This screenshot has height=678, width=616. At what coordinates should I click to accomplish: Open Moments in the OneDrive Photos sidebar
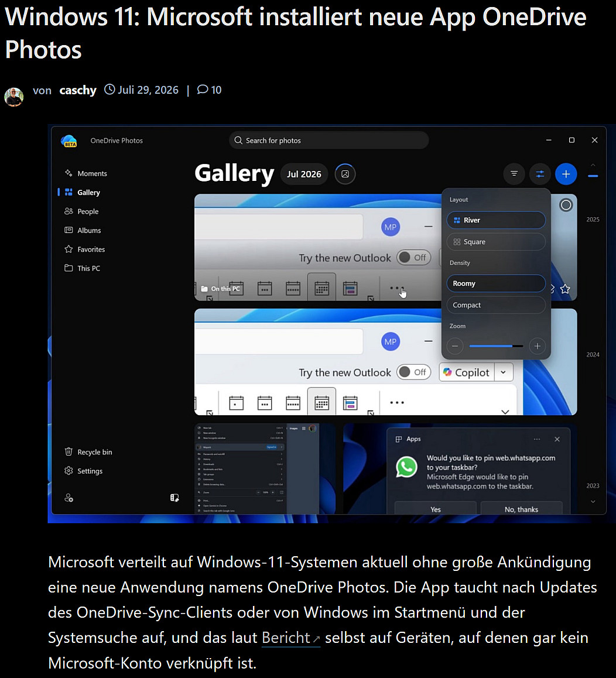point(85,173)
